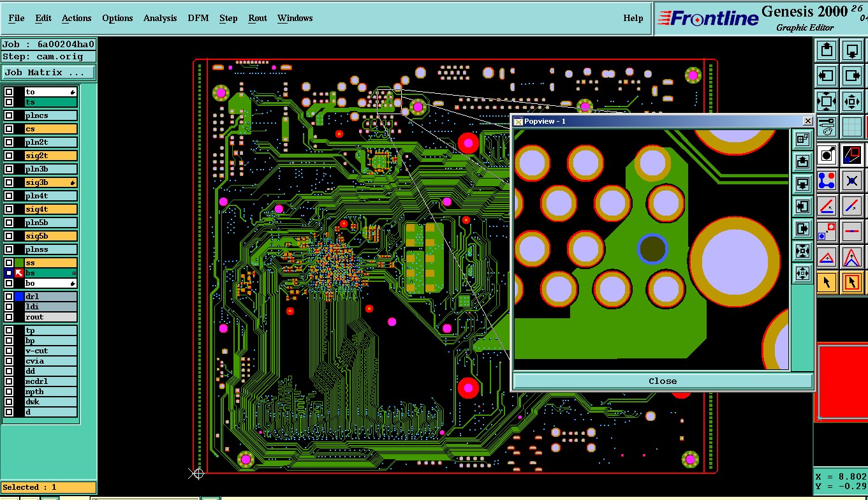Viewport: 868px width, 500px height.
Task: Open the Help menu
Action: 633,18
